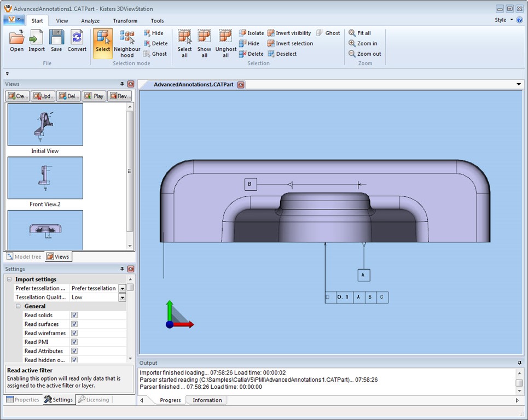Click the Delete view button
This screenshot has width=528, height=420.
68,96
